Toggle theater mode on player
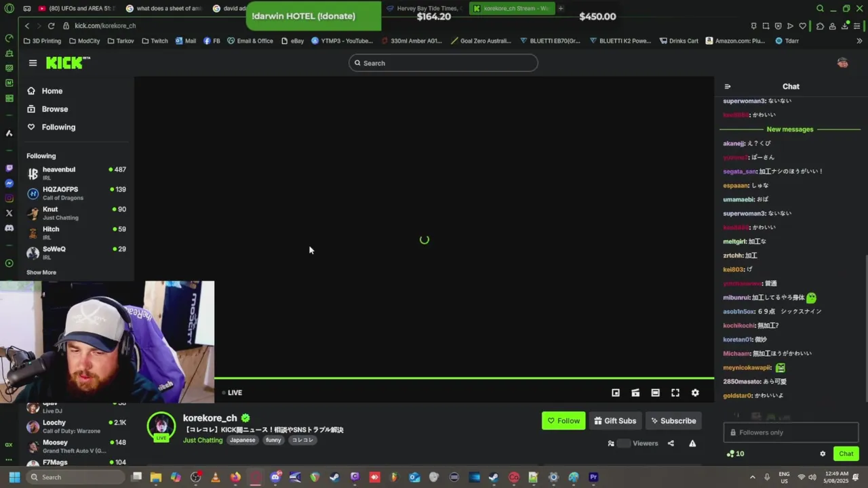The image size is (868, 488). coord(655,392)
